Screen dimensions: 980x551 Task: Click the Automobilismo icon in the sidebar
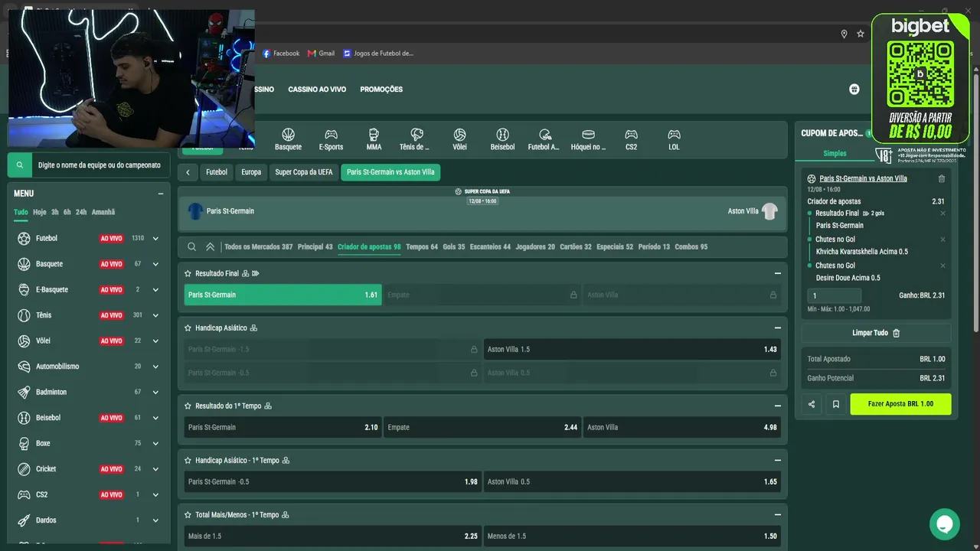point(24,367)
